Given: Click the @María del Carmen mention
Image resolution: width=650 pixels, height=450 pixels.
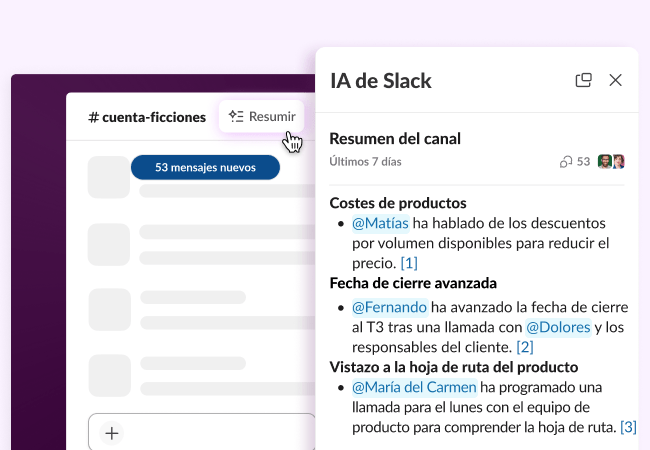Looking at the screenshot, I should pyautogui.click(x=413, y=387).
